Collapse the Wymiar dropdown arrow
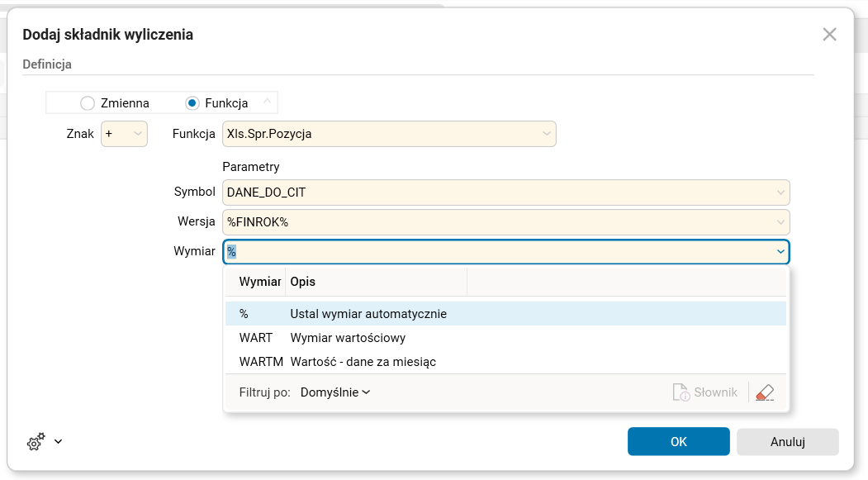 tap(780, 252)
